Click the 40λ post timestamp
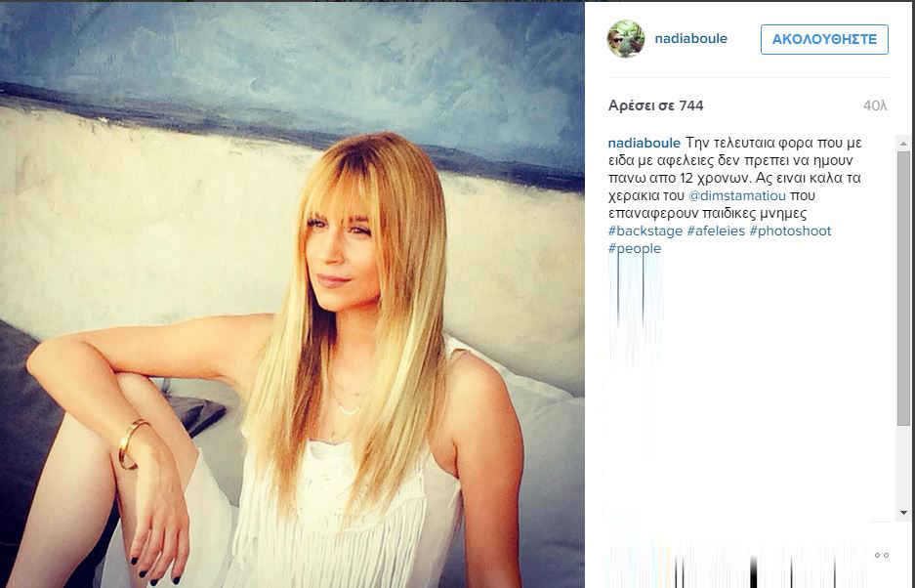Viewport: 915px width, 588px height. coord(875,105)
